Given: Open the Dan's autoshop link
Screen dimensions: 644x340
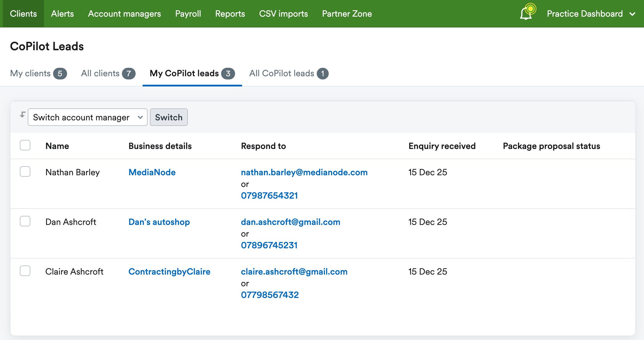Looking at the screenshot, I should tap(159, 222).
